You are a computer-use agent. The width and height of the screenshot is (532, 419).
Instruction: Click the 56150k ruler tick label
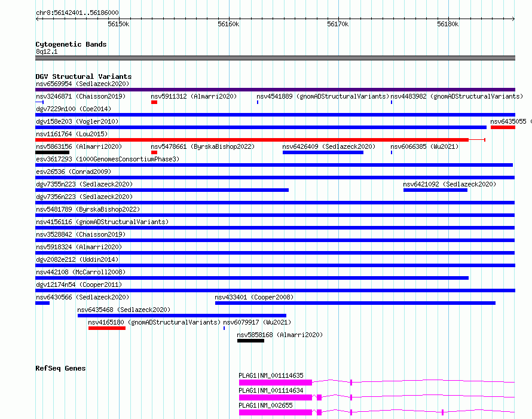click(x=118, y=24)
